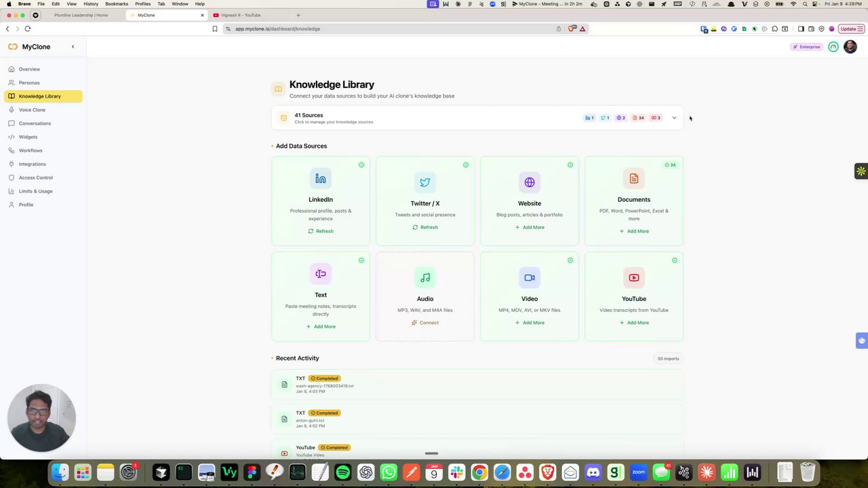Image resolution: width=868 pixels, height=488 pixels.
Task: Open Workflows in the sidebar
Action: [x=31, y=150]
